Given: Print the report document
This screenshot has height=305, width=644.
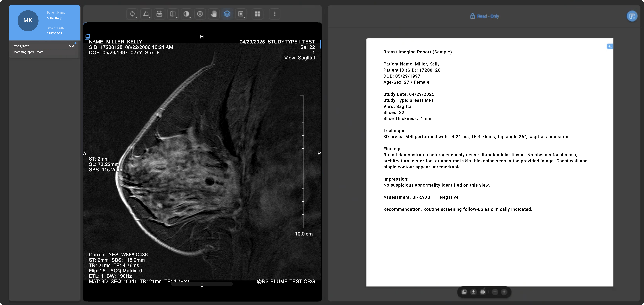Looking at the screenshot, I should (x=482, y=292).
